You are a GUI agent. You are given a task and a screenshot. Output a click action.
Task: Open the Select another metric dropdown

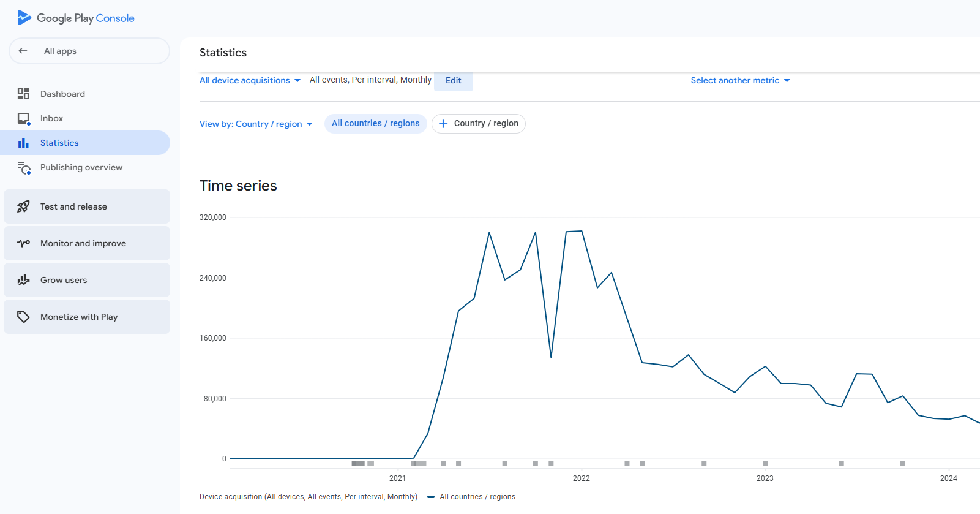tap(740, 80)
